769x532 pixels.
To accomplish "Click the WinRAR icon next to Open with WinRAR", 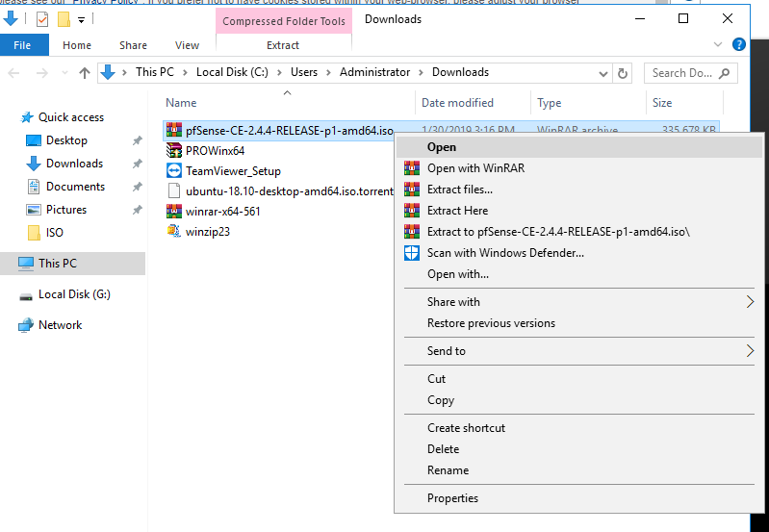I will (x=412, y=168).
